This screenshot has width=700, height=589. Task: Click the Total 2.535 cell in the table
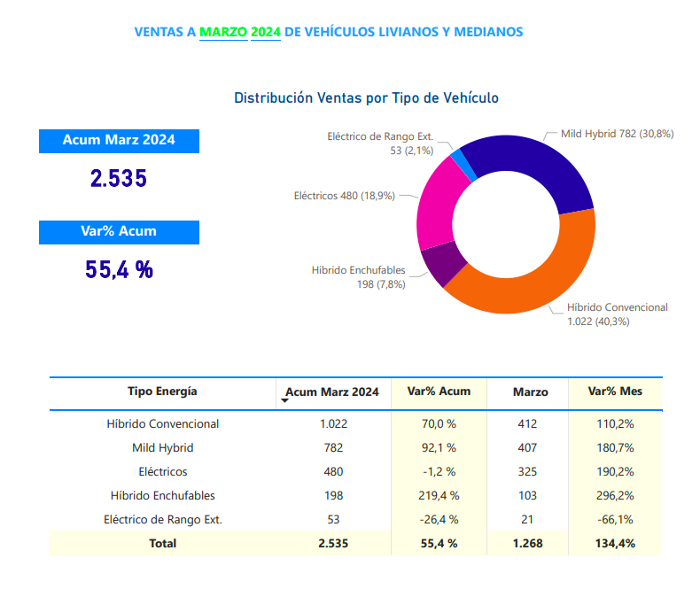coord(333,544)
